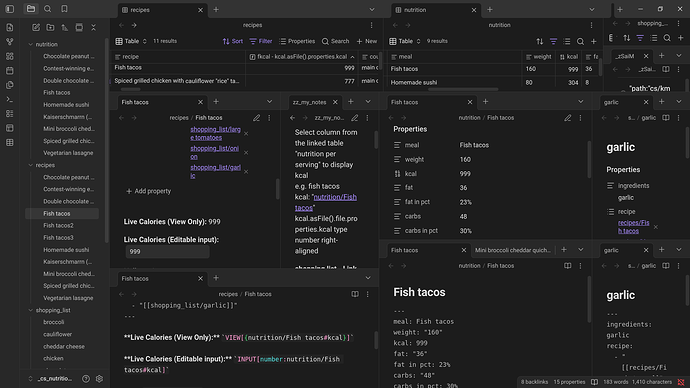Toggle status bar reading view icon

click(594, 382)
